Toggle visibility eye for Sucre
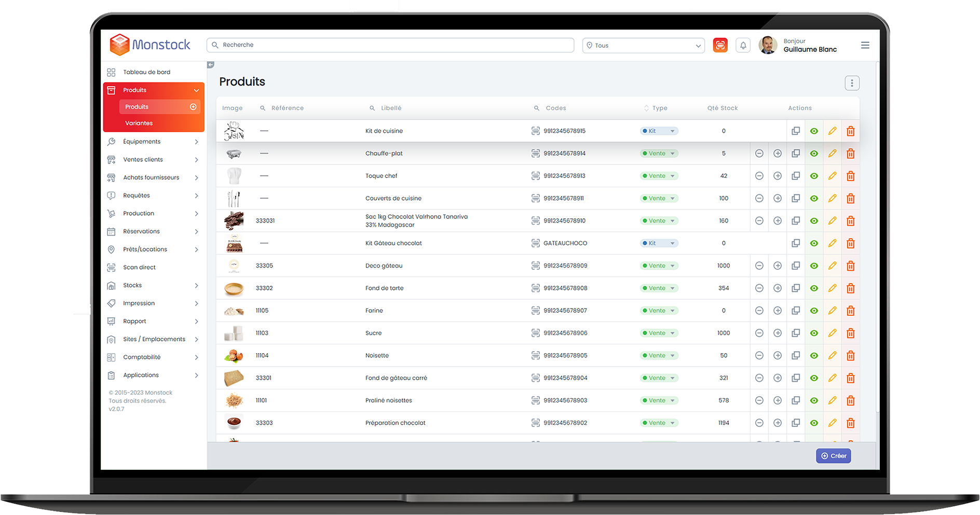980x515 pixels. pos(814,333)
